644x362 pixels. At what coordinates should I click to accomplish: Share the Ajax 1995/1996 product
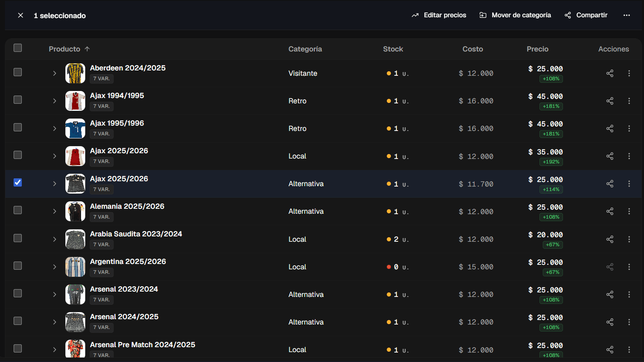610,128
